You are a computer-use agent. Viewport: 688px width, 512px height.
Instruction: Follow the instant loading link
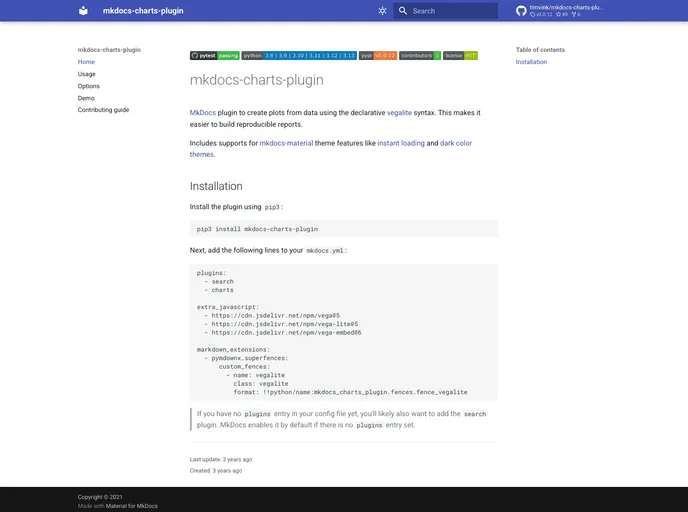pos(401,143)
